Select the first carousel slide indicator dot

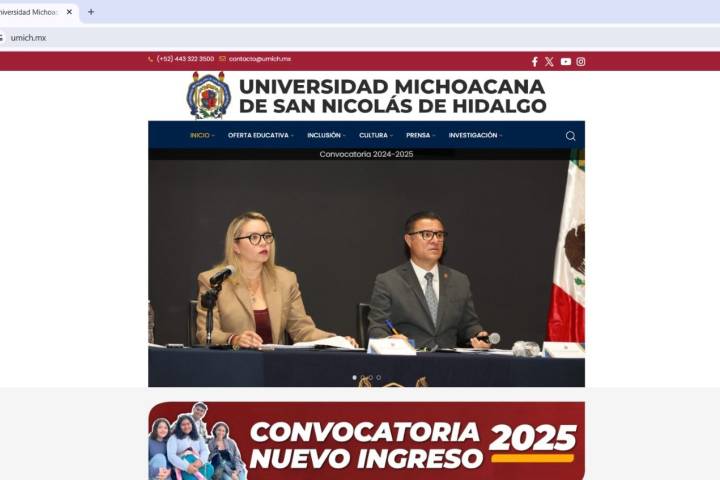click(354, 378)
